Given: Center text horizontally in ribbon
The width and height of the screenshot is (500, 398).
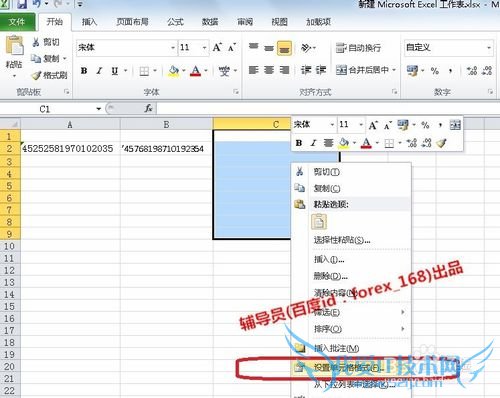Looking at the screenshot, I should click(x=269, y=70).
